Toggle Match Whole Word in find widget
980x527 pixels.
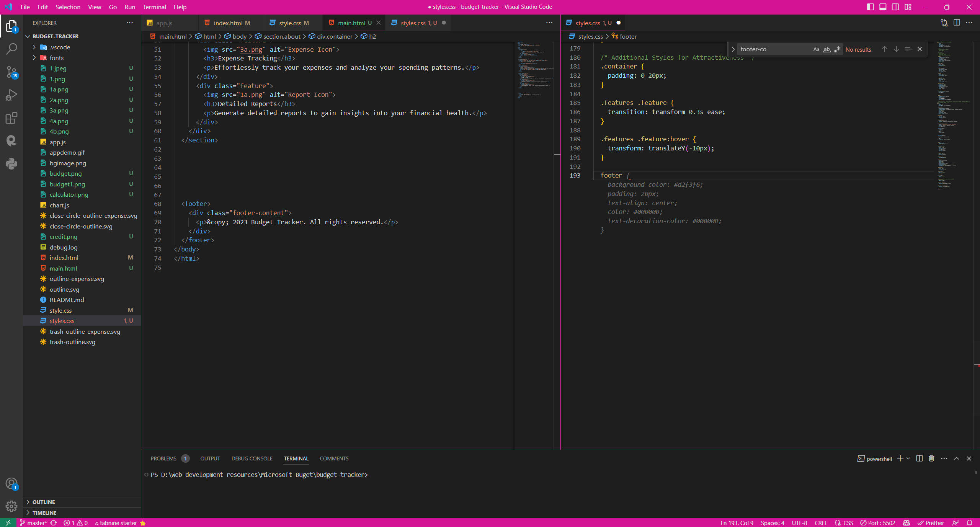pos(827,49)
